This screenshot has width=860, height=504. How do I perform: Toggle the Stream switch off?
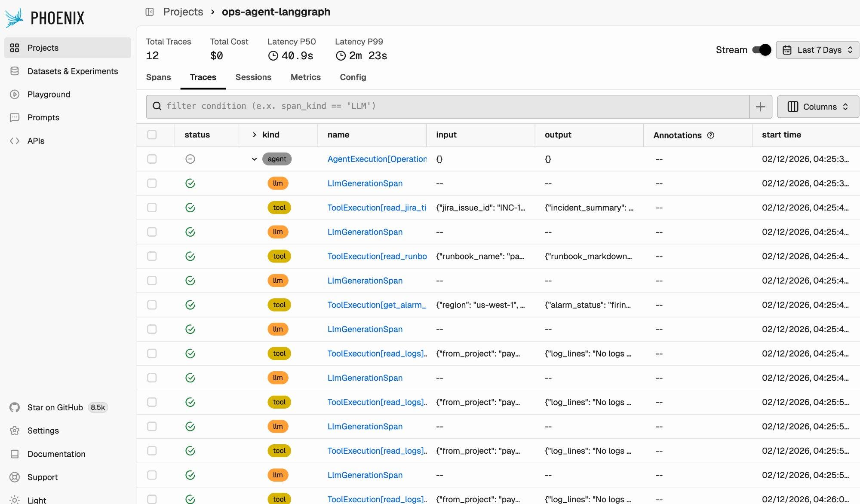point(762,50)
